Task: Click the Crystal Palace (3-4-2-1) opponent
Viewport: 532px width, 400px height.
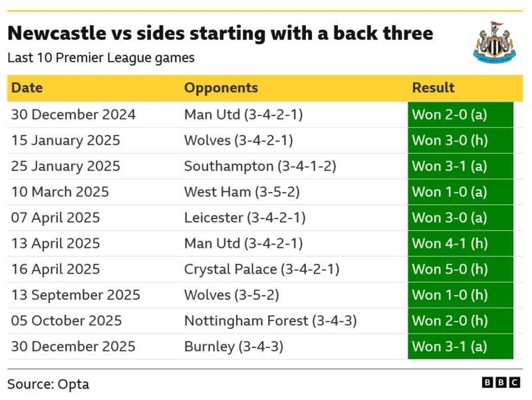Action: point(262,269)
